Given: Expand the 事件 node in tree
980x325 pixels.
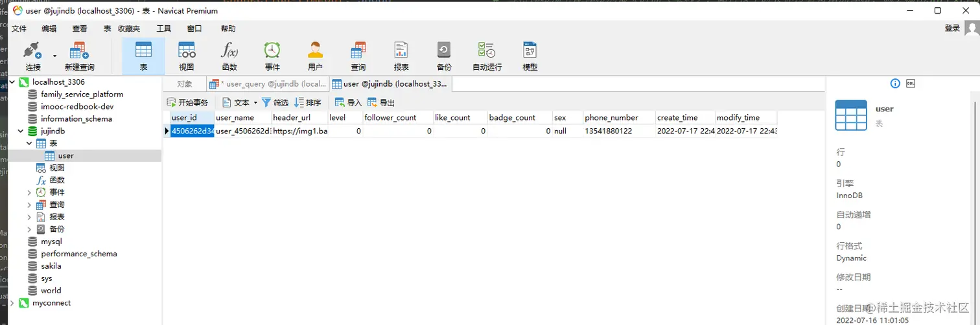Looking at the screenshot, I should 29,192.
